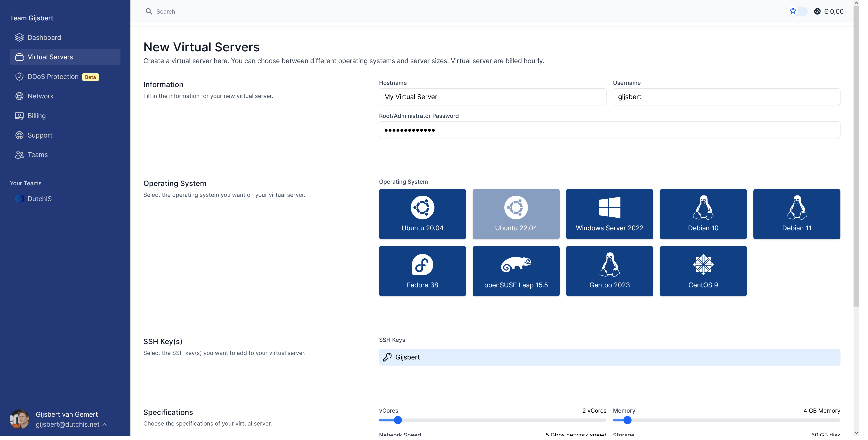The image size is (868, 440).
Task: Click the DDoS Protection shield icon
Action: [19, 78]
